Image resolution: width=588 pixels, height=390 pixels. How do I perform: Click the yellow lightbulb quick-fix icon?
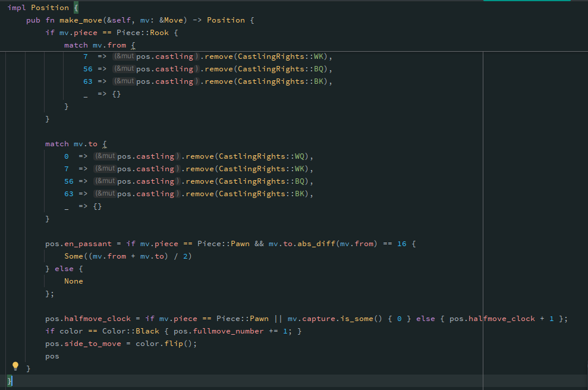coord(15,366)
